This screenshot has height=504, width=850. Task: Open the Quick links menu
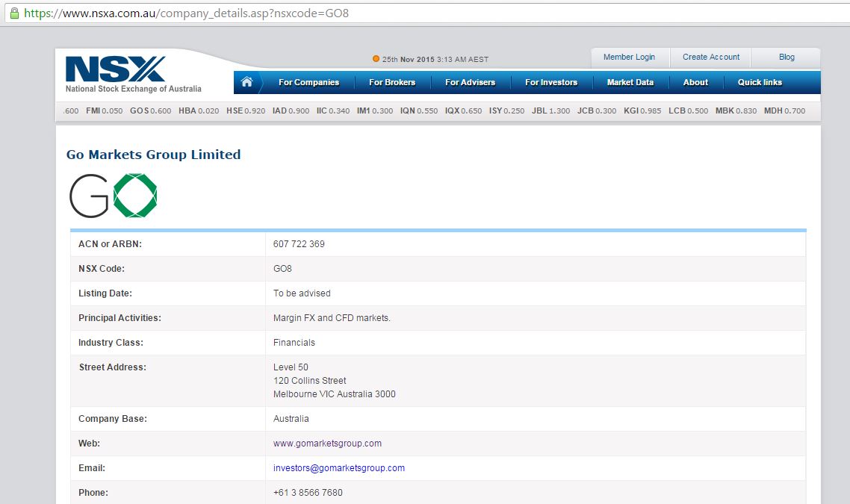tap(760, 82)
